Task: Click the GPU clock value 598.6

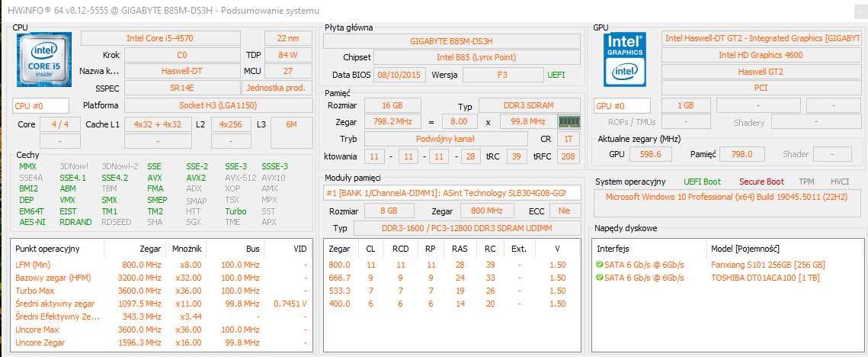Action: coord(651,154)
